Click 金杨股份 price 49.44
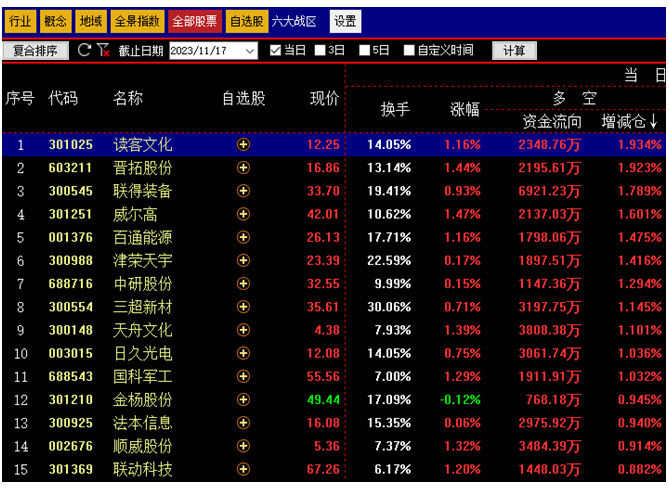This screenshot has width=669, height=489. click(x=323, y=399)
